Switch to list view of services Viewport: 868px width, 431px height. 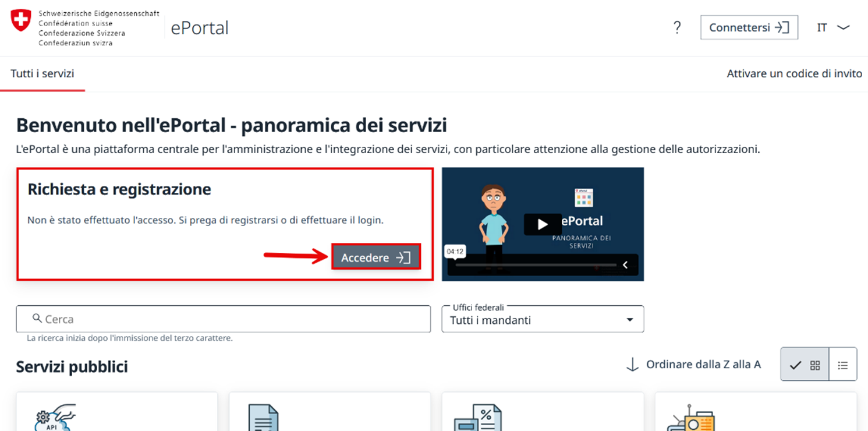(x=842, y=365)
